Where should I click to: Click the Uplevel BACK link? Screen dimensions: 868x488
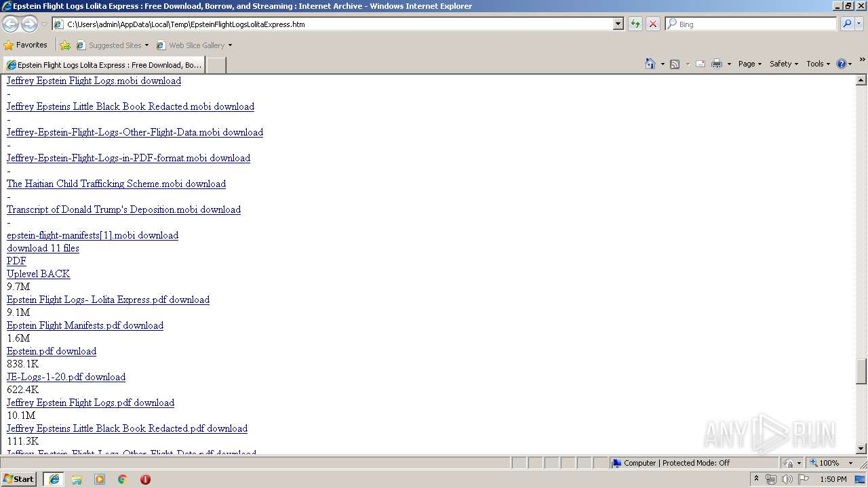[38, 274]
